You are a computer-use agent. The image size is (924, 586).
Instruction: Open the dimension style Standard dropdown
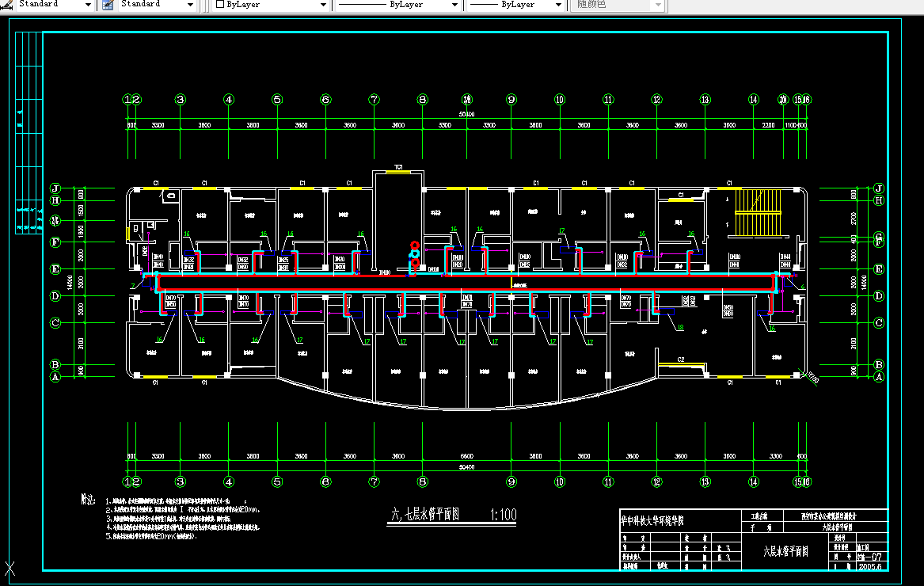point(88,5)
